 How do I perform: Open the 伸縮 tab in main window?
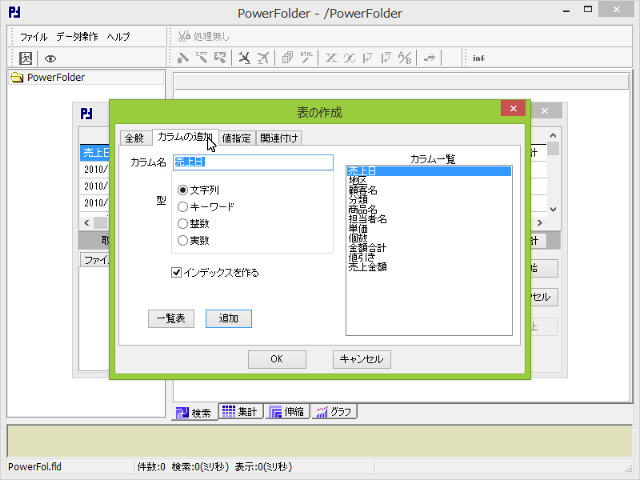click(x=287, y=411)
